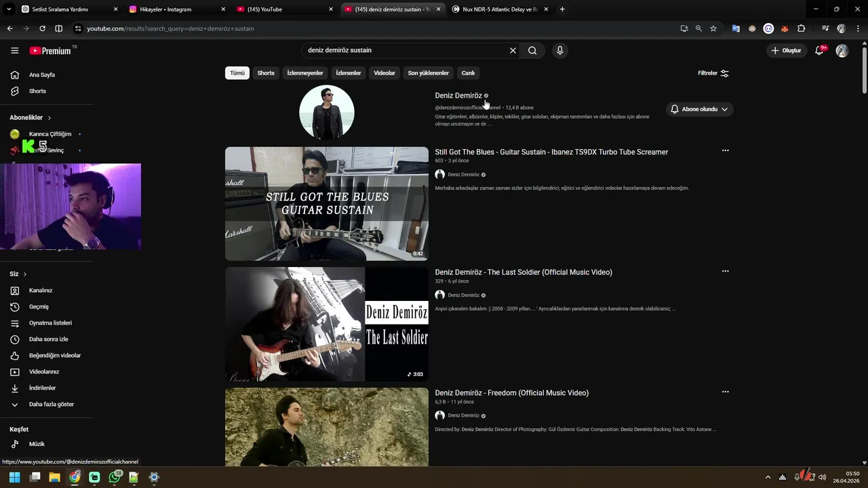This screenshot has height=488, width=868.
Task: Select the Tümü filter chip
Action: 237,73
